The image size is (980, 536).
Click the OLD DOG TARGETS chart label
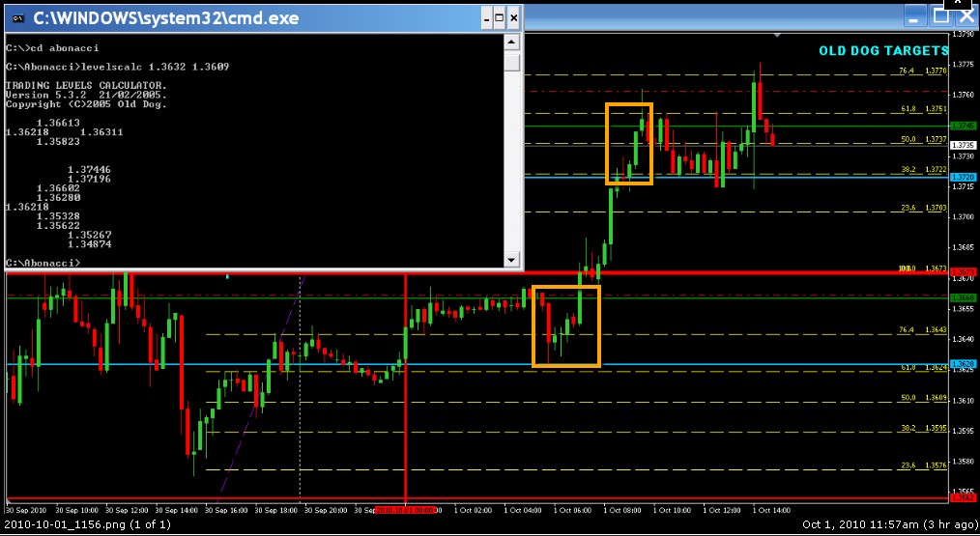883,50
